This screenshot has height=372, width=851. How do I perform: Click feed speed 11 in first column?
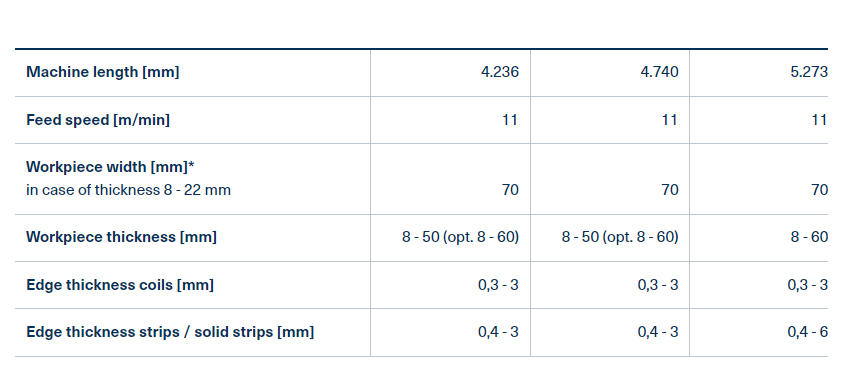[x=510, y=120]
